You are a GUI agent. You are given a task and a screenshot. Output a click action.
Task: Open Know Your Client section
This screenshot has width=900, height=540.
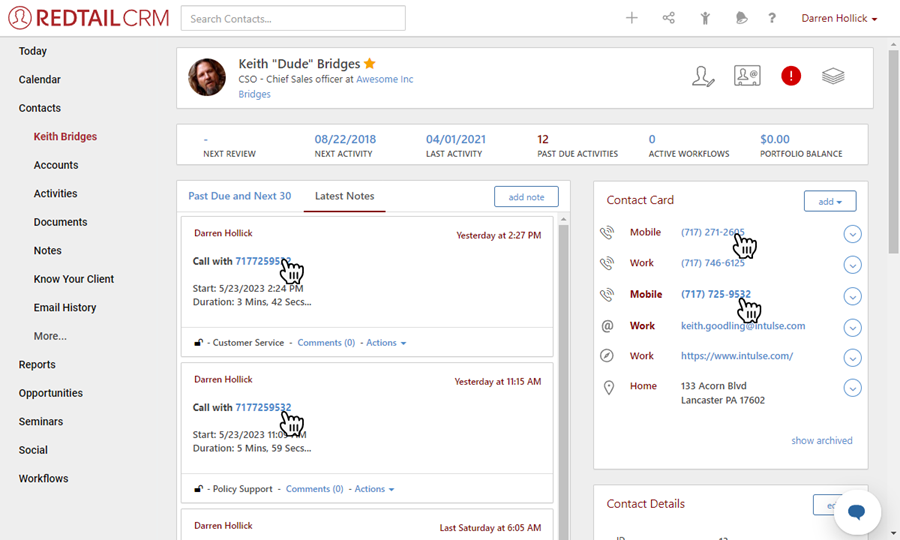(x=74, y=279)
